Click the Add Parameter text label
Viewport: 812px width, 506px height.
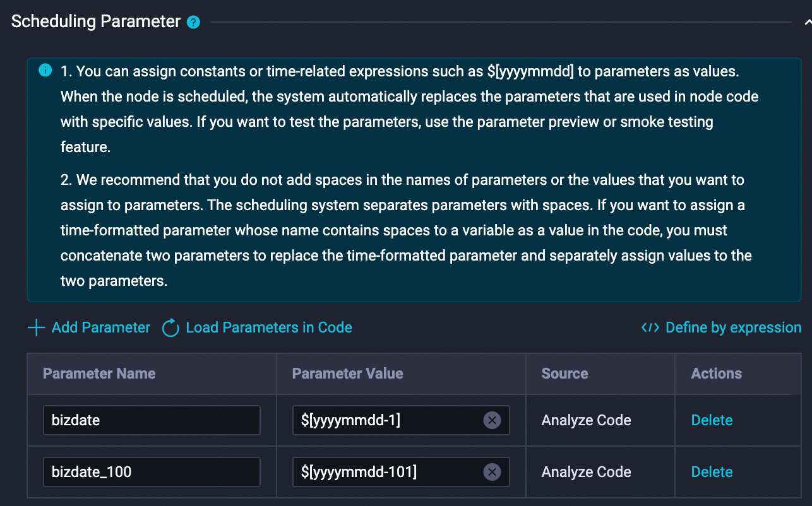click(101, 328)
